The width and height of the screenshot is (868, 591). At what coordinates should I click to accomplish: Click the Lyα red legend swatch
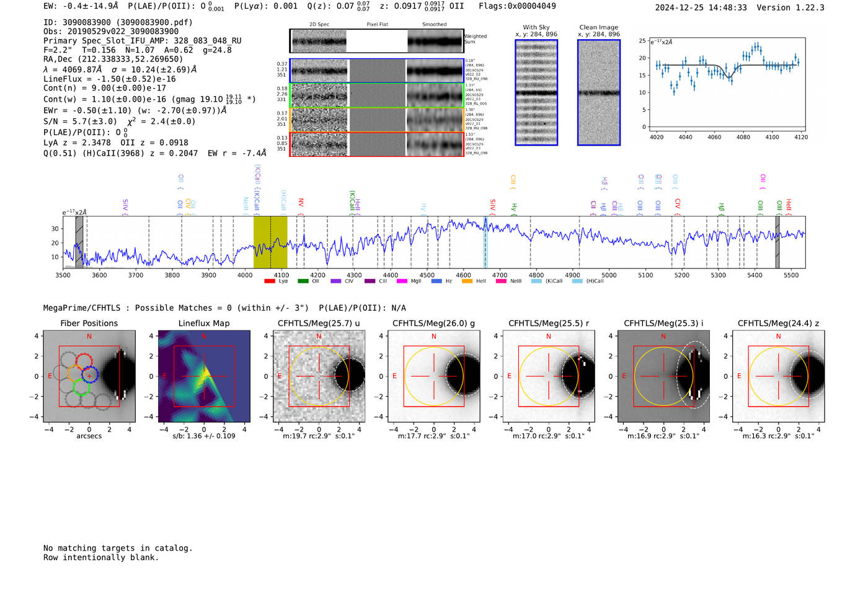click(270, 282)
